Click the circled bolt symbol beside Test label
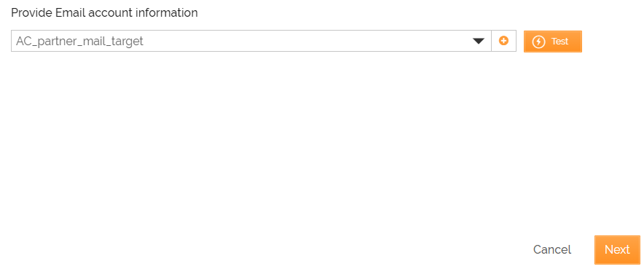 [538, 42]
